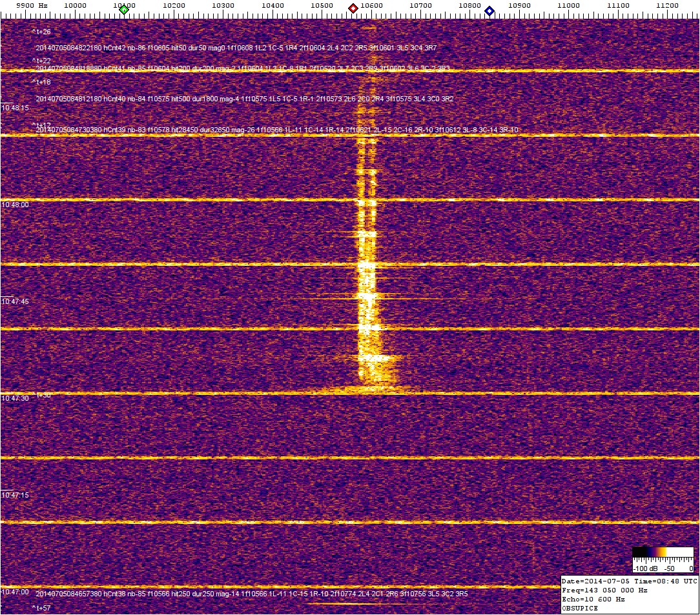
Task: Click the green diamond frequency marker
Action: 124,10
